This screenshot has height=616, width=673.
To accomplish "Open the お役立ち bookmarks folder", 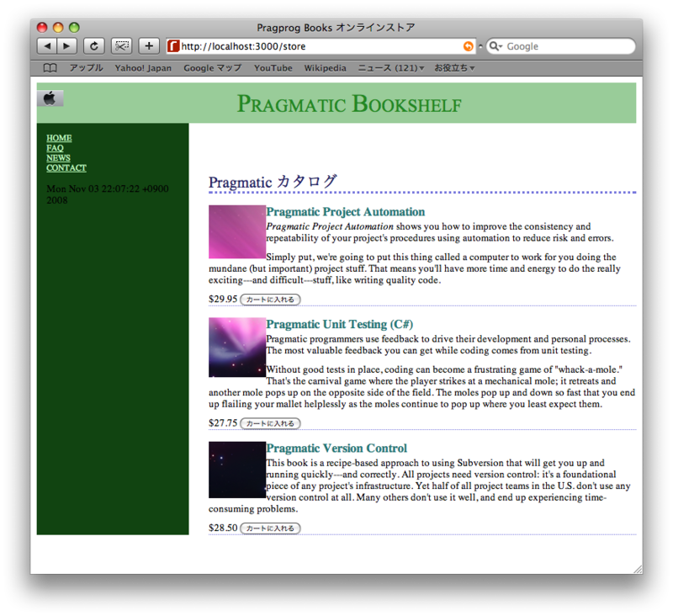I will (454, 68).
